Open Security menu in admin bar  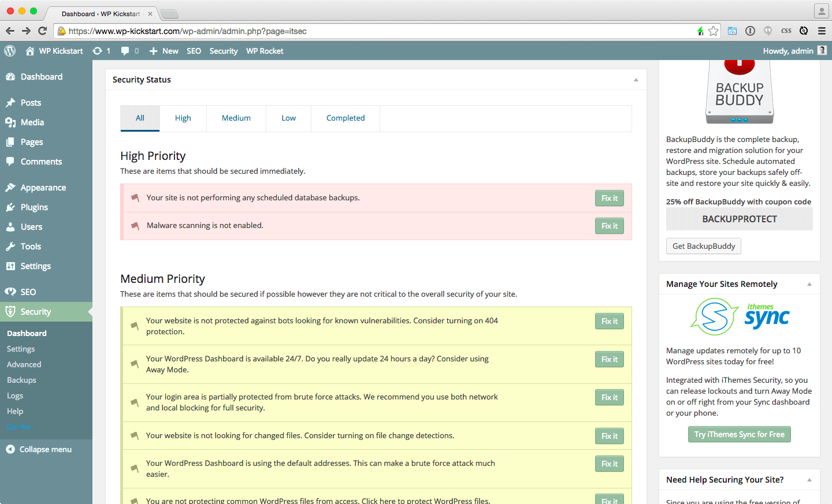click(x=224, y=51)
